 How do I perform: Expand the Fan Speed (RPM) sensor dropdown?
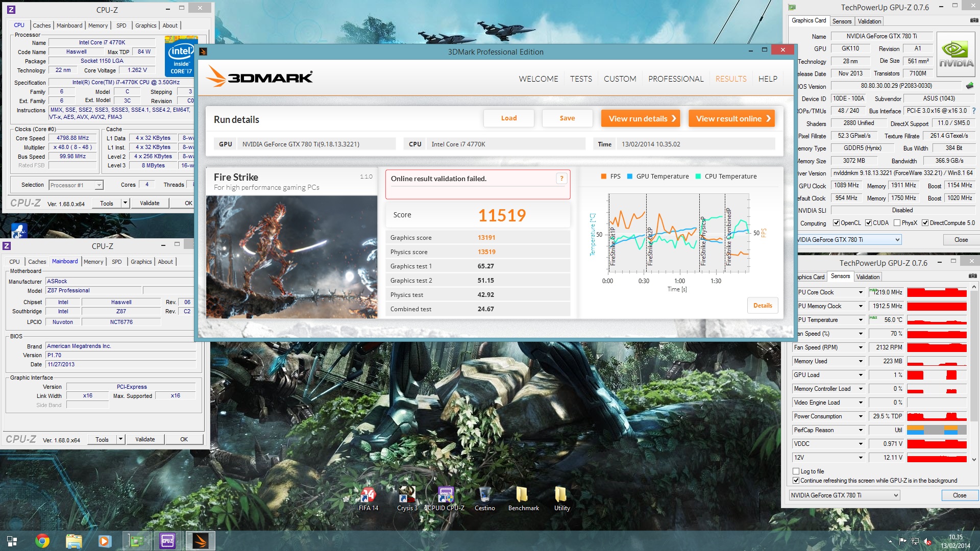pos(861,347)
